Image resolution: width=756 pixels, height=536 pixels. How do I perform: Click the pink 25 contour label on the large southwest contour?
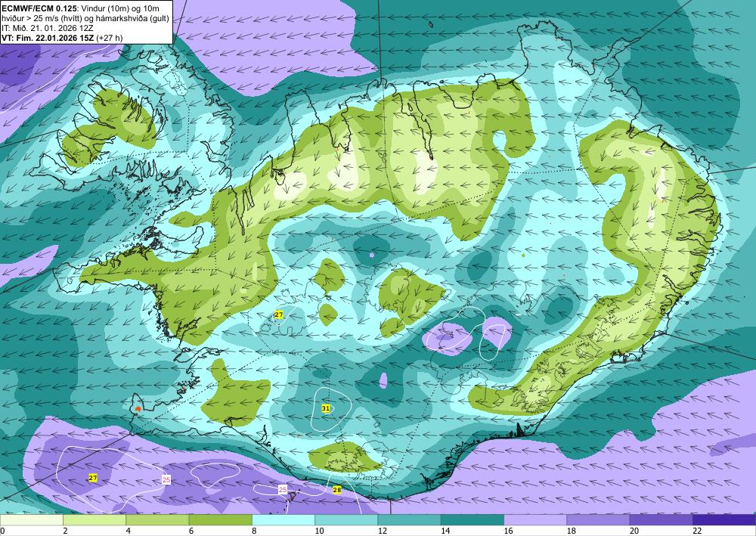click(x=166, y=479)
